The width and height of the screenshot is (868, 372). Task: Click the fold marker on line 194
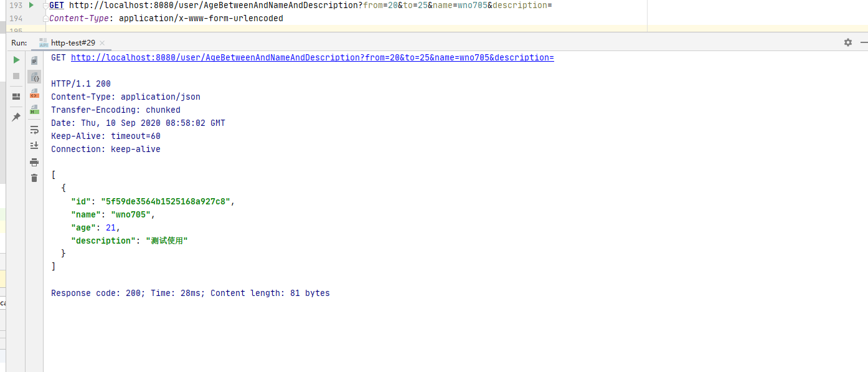click(x=45, y=19)
